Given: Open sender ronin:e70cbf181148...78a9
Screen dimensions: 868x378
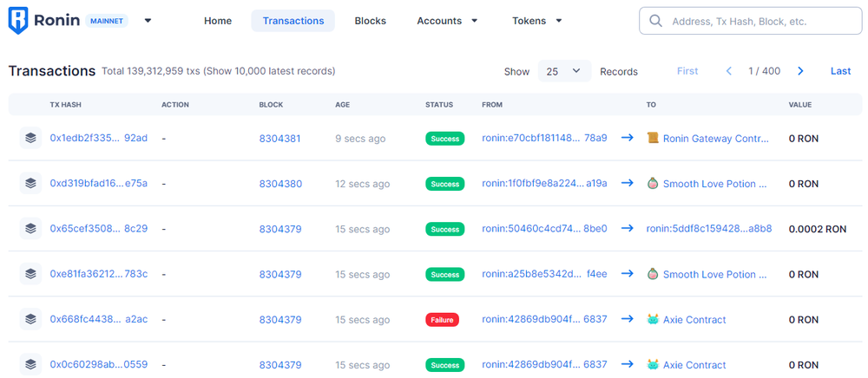Looking at the screenshot, I should (x=545, y=138).
